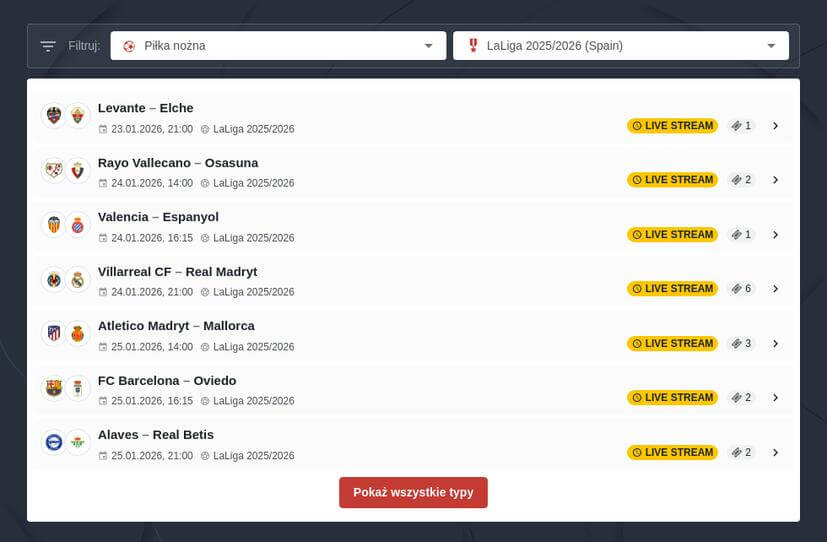This screenshot has height=542, width=827.
Task: Open the FC Barcelona – Oviedo match title
Action: point(167,381)
